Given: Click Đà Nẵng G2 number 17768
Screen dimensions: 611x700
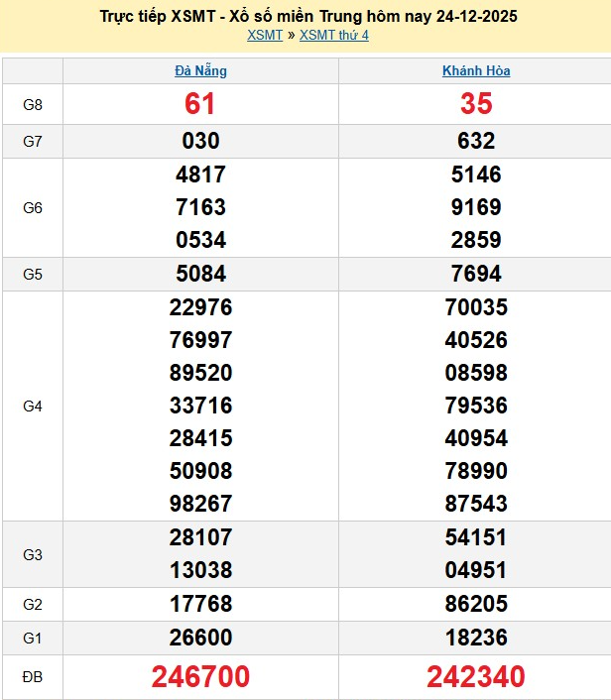Looking at the screenshot, I should click(x=200, y=604).
